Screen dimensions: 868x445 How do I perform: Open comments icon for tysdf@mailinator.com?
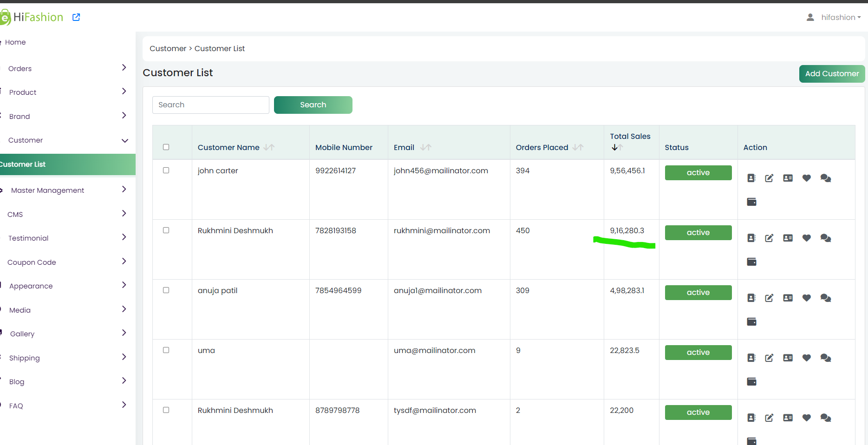pos(826,418)
